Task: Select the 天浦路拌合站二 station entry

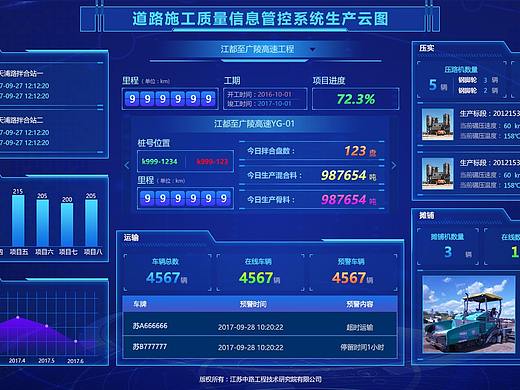Action: [52, 131]
